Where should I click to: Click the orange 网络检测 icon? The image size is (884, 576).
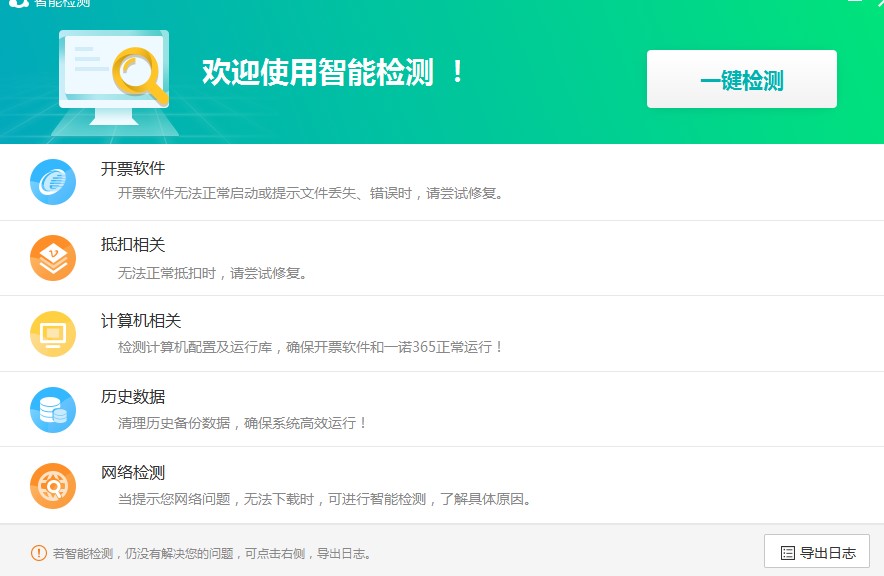[53, 486]
